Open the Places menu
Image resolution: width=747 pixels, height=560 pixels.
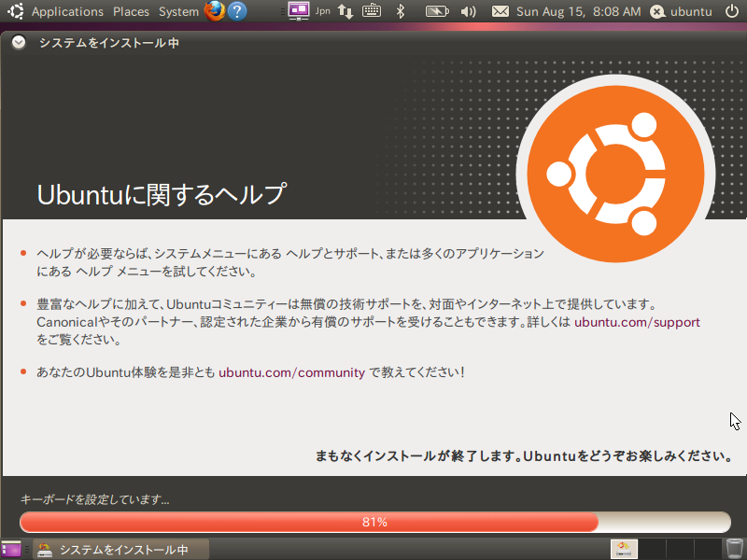(131, 11)
